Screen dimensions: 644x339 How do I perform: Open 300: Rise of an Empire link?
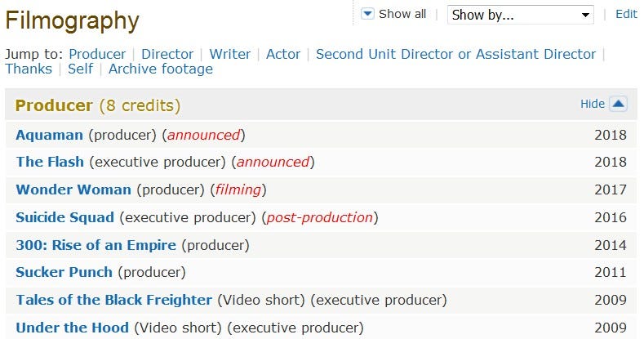click(95, 245)
